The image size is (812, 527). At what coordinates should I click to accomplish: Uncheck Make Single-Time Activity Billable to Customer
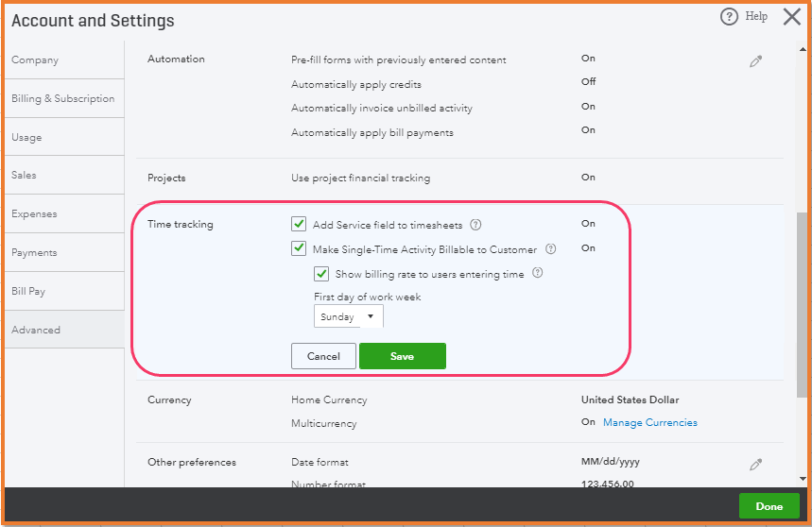point(299,249)
